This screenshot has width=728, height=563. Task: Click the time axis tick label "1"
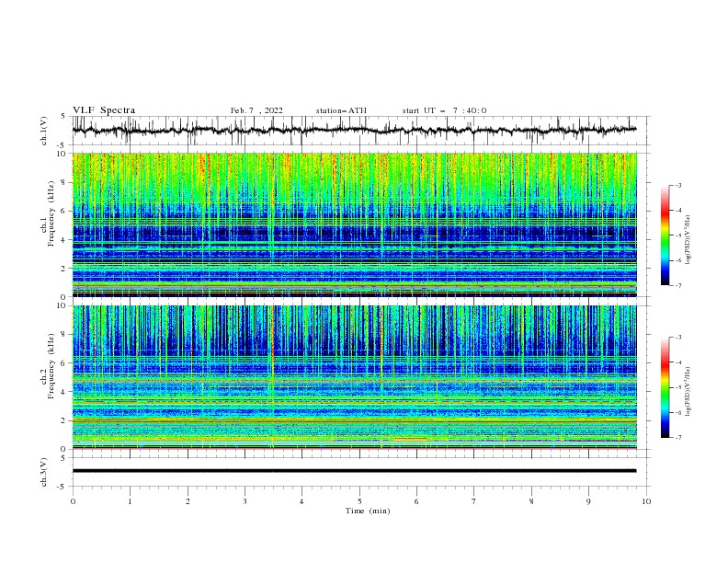click(x=130, y=501)
